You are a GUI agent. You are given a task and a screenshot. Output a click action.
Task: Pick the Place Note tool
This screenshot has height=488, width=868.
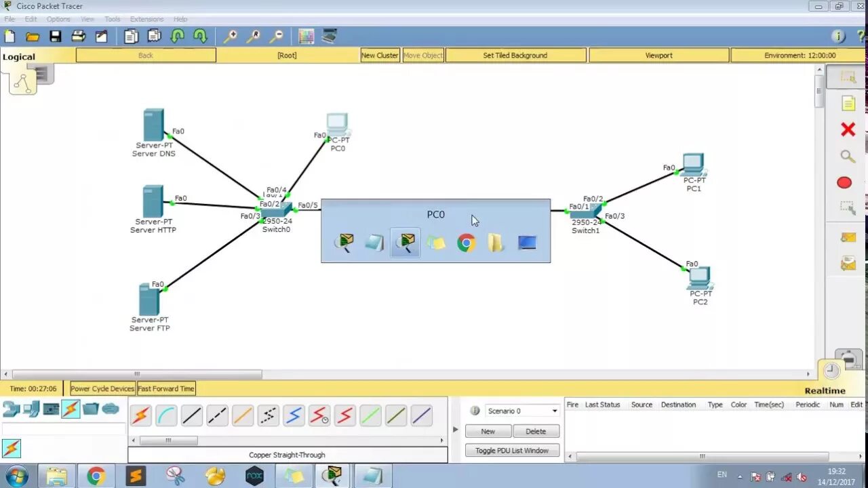pos(848,103)
